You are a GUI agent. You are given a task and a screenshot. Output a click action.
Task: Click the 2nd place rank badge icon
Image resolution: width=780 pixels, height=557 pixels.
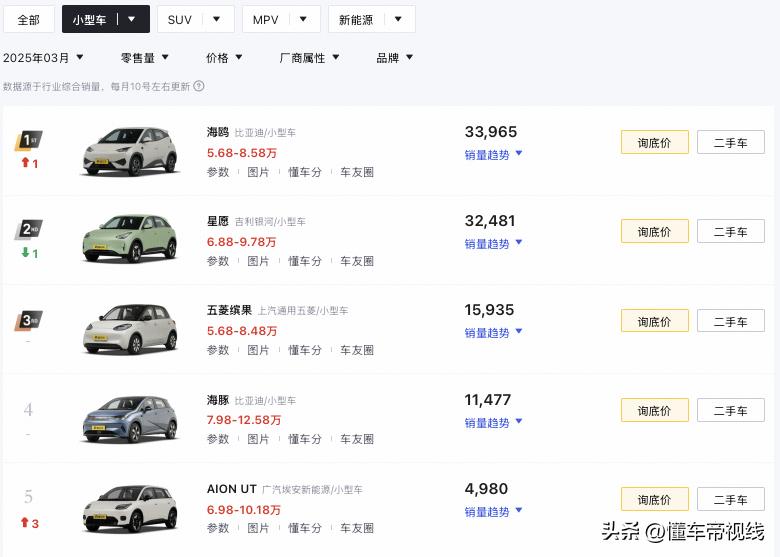click(x=28, y=231)
